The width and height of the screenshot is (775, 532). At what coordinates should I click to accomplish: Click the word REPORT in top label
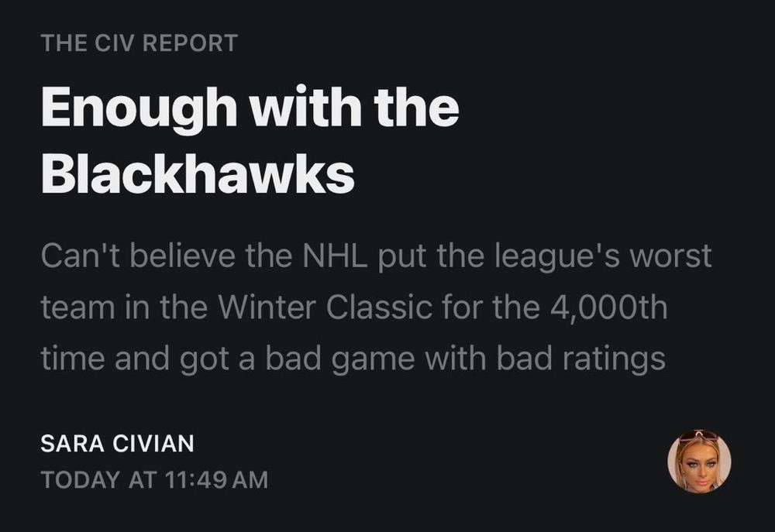pyautogui.click(x=191, y=43)
